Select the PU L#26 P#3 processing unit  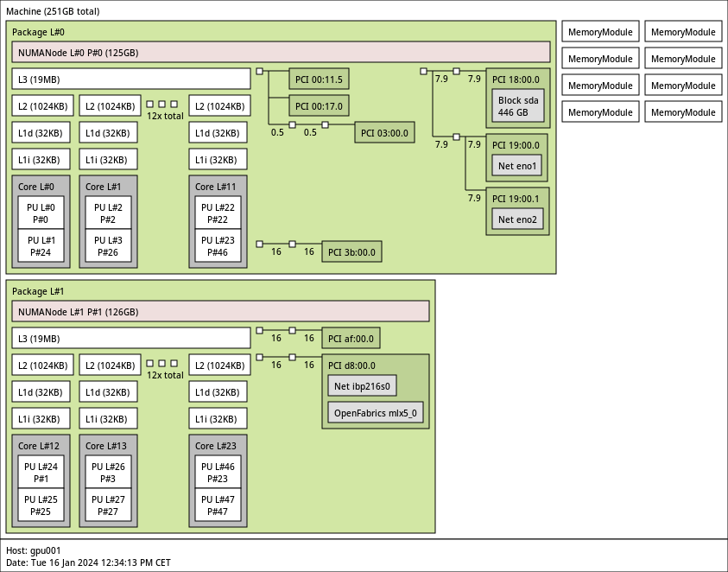pos(108,472)
